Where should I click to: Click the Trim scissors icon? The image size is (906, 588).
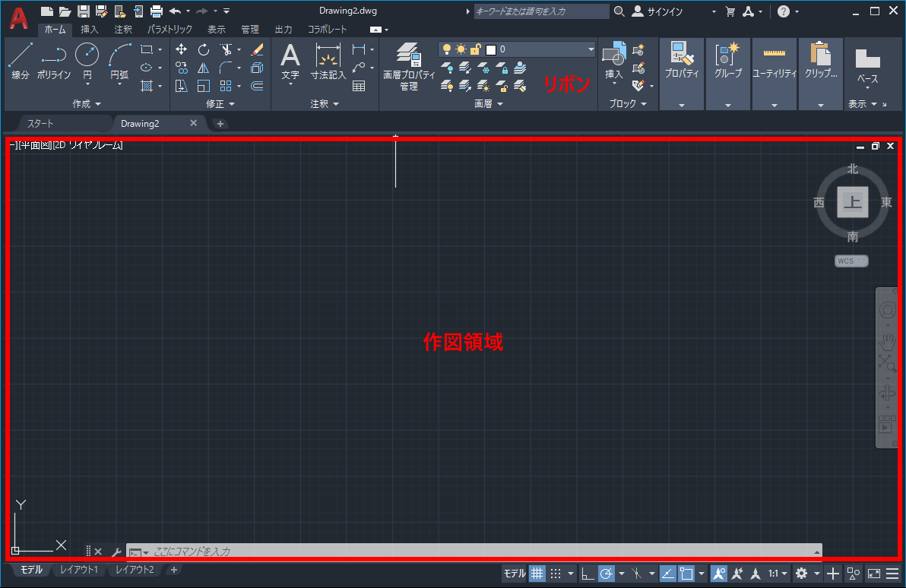[226, 49]
